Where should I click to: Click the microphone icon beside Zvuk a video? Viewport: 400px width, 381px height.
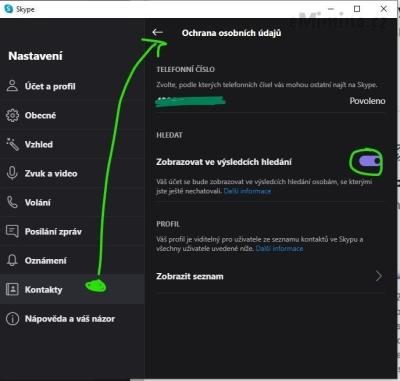tap(12, 173)
